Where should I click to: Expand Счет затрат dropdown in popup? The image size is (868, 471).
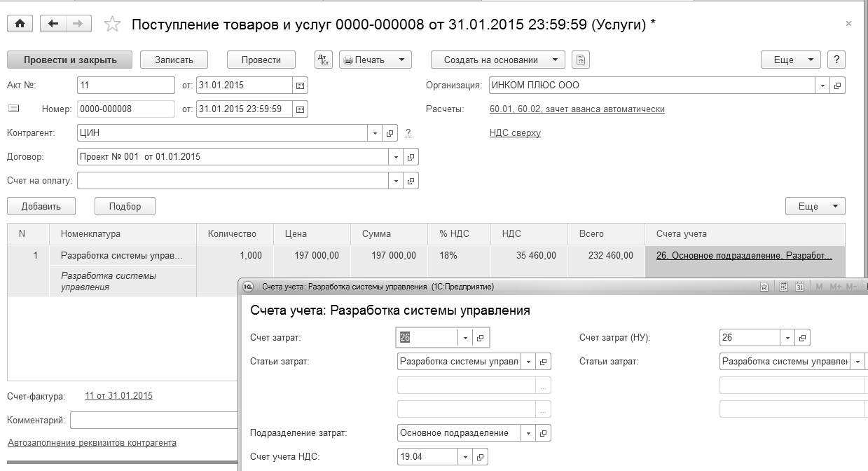[466, 338]
